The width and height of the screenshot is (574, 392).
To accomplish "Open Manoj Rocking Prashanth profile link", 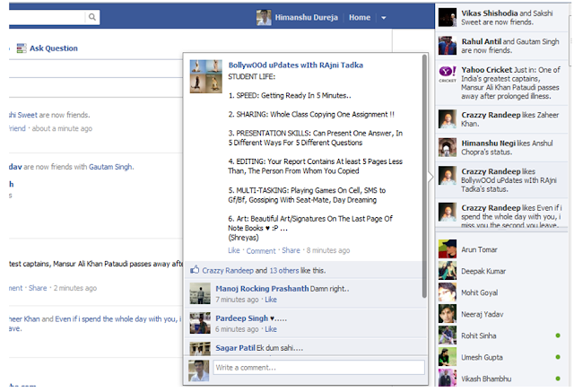I will point(262,289).
